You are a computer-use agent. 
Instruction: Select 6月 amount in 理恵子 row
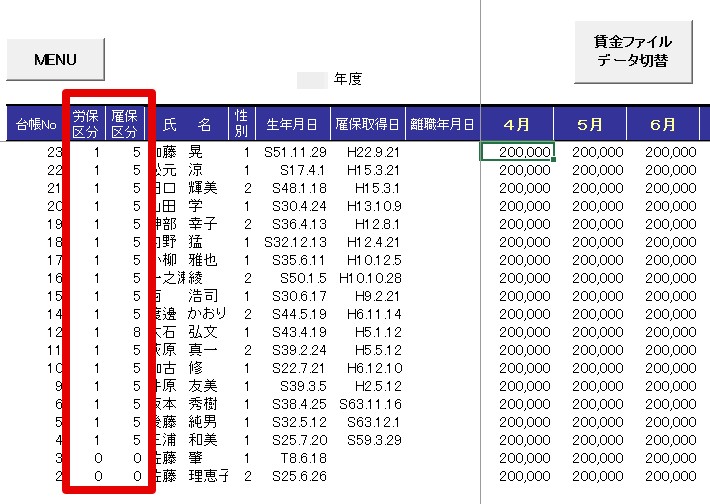point(671,476)
